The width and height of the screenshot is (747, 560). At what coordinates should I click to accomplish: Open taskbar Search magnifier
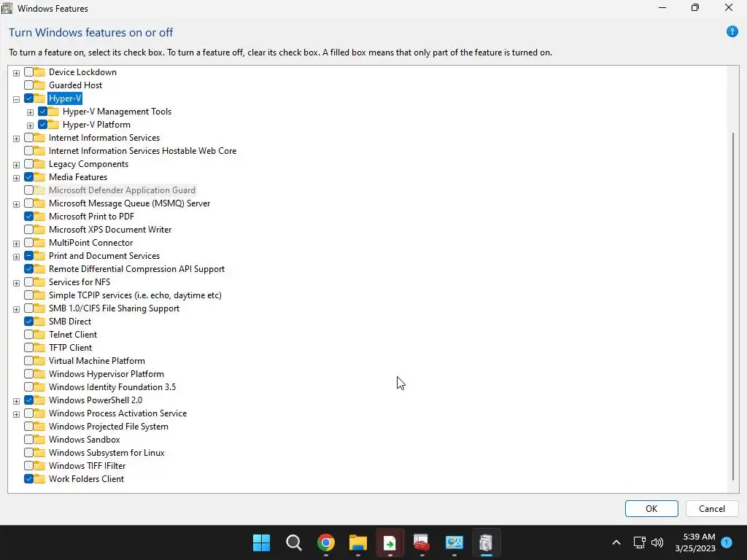[293, 542]
